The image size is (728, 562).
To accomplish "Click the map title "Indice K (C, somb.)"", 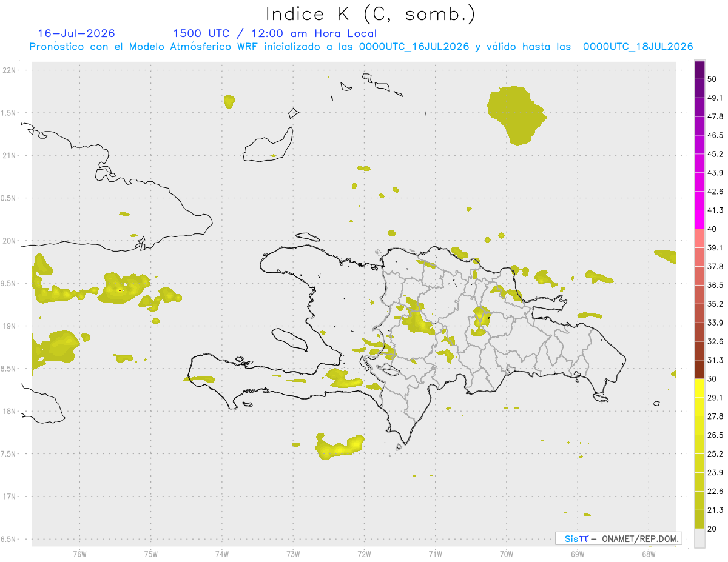I will pyautogui.click(x=371, y=14).
